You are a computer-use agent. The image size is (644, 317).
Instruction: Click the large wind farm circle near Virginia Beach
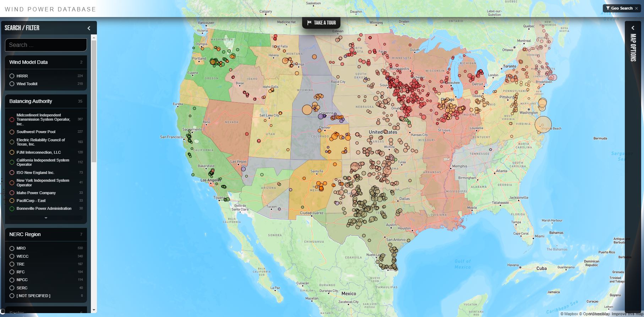pyautogui.click(x=543, y=125)
